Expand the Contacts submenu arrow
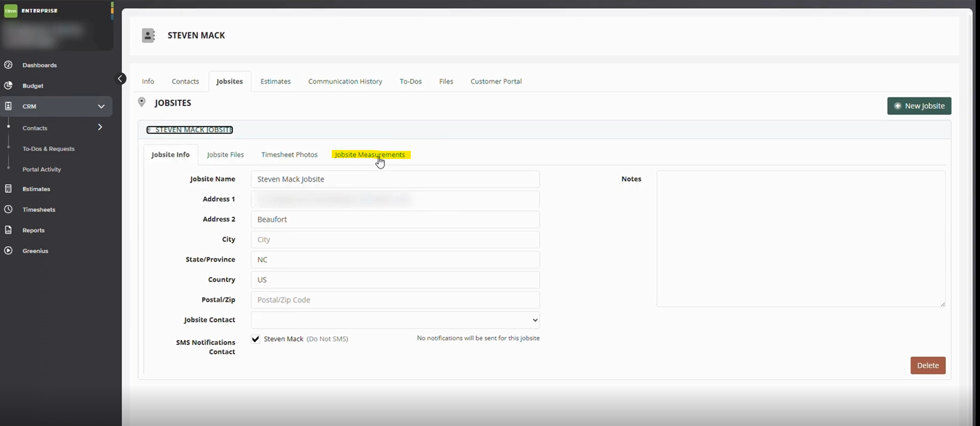 coord(100,127)
